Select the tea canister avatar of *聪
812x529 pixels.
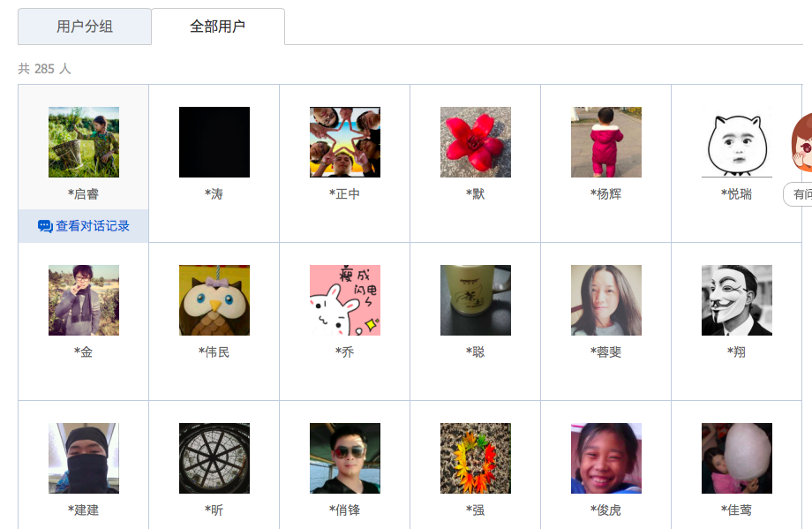coord(476,300)
